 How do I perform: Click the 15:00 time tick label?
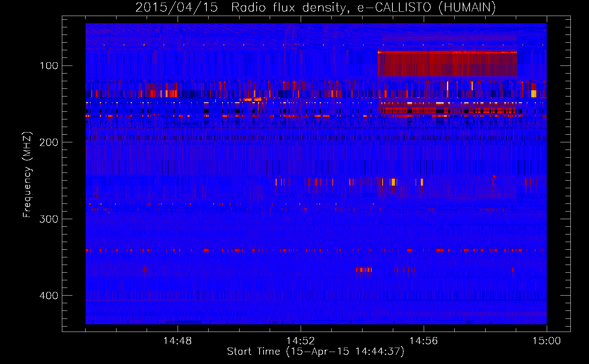point(547,341)
